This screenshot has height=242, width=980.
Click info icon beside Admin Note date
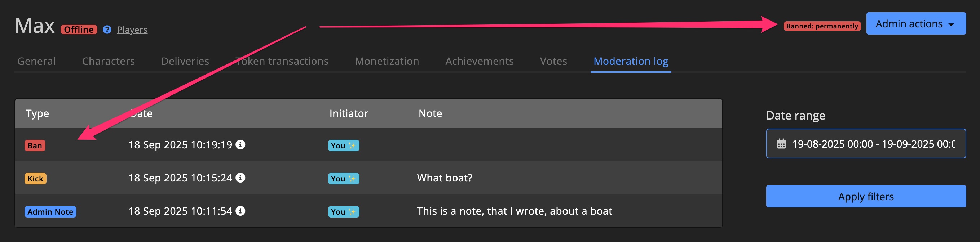click(x=240, y=211)
